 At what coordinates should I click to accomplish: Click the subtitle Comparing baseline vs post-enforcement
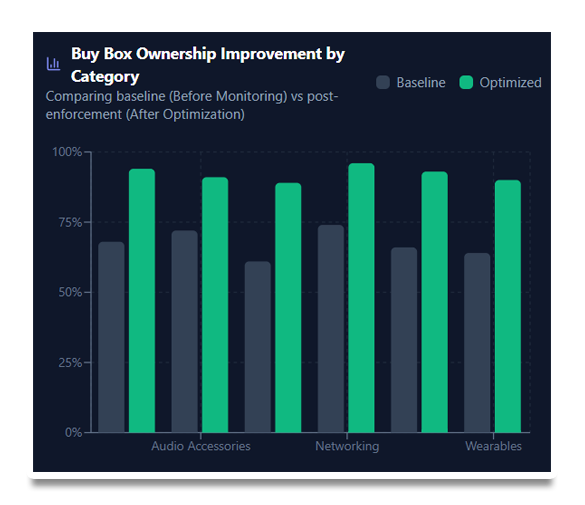pyautogui.click(x=192, y=105)
